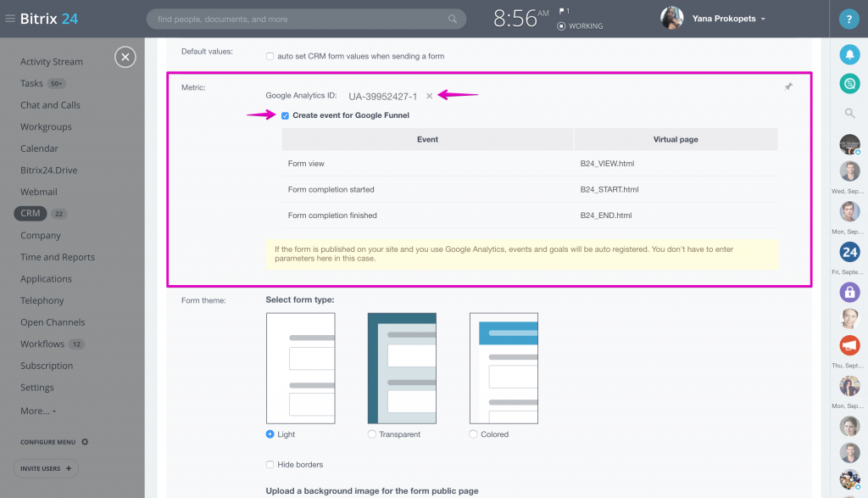
Task: Open Company in the left menu
Action: click(x=41, y=236)
